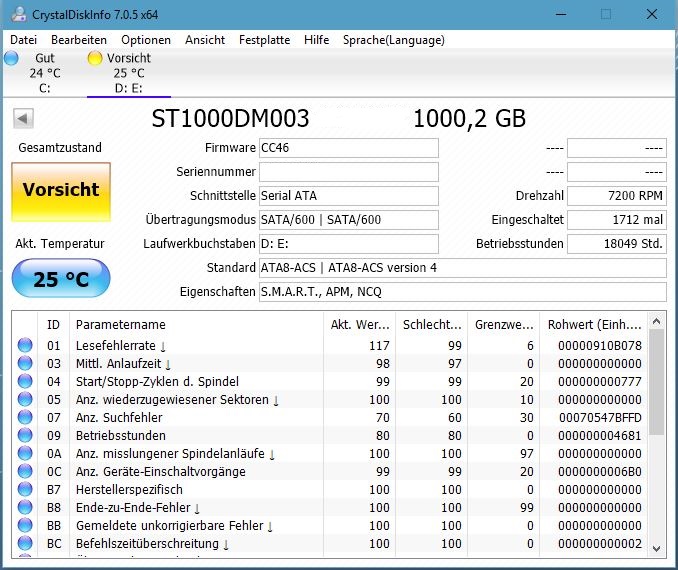Image resolution: width=678 pixels, height=570 pixels.
Task: Open the Sprache(Language) menu
Action: tap(393, 40)
